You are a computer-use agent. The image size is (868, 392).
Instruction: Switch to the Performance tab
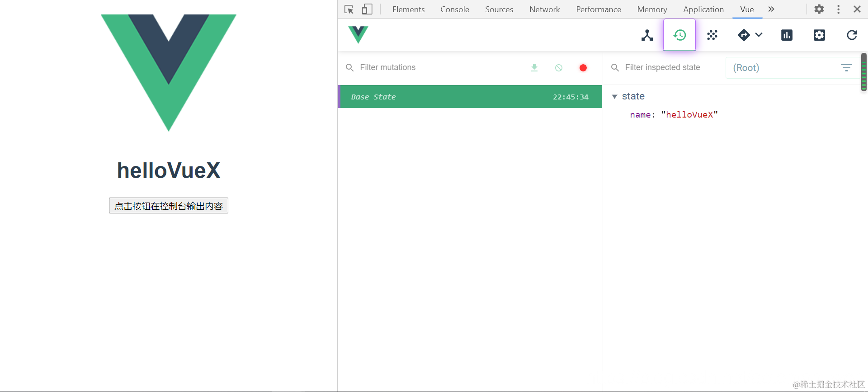[x=599, y=9]
